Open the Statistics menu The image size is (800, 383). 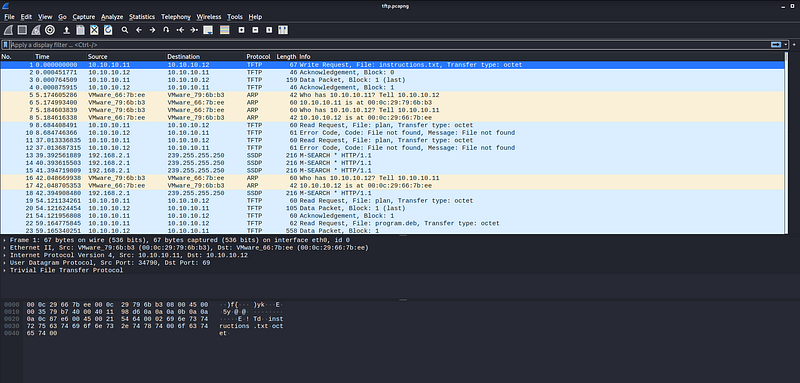(x=142, y=17)
